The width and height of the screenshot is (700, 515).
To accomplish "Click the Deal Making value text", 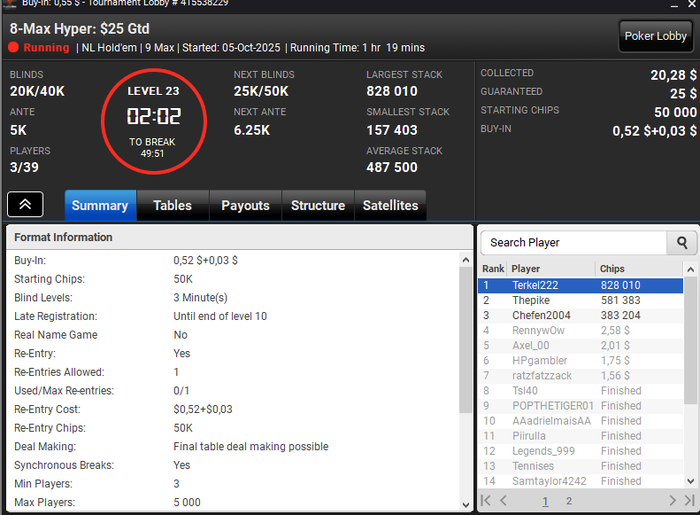I will tap(251, 447).
